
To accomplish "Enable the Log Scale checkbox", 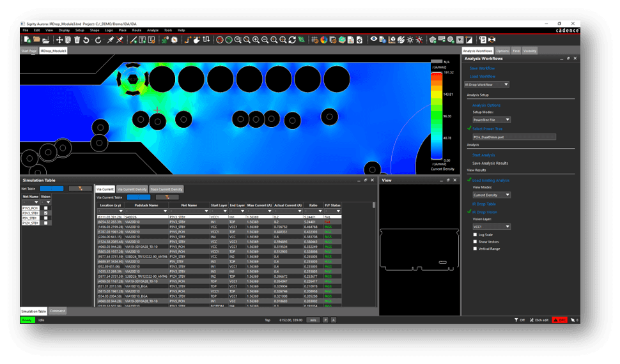I will 476,235.
